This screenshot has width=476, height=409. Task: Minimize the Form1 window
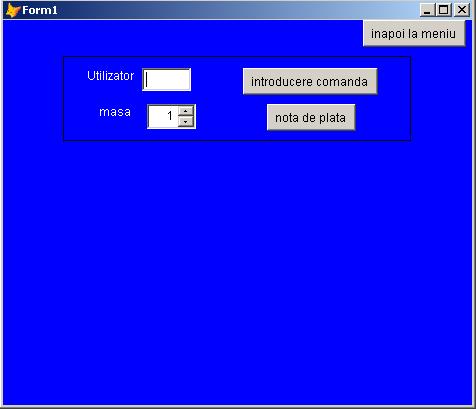427,10
